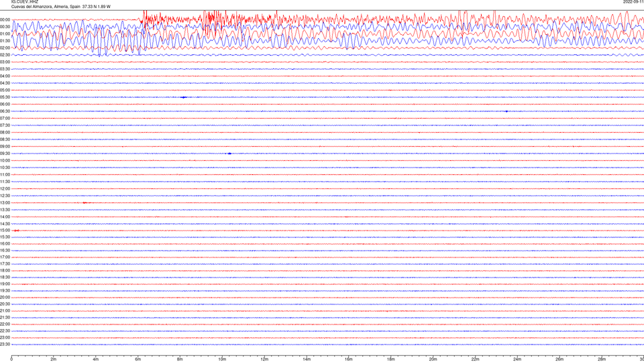
Task: Pick the 07:30 trace time label
Action: [5, 125]
